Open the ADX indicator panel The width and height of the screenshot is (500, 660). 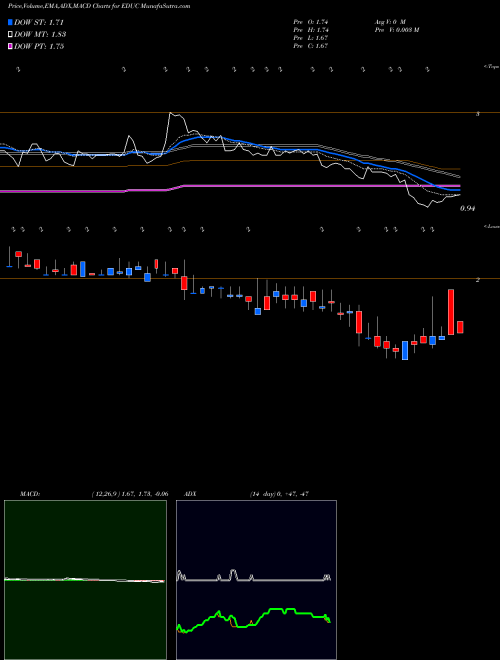click(x=256, y=580)
